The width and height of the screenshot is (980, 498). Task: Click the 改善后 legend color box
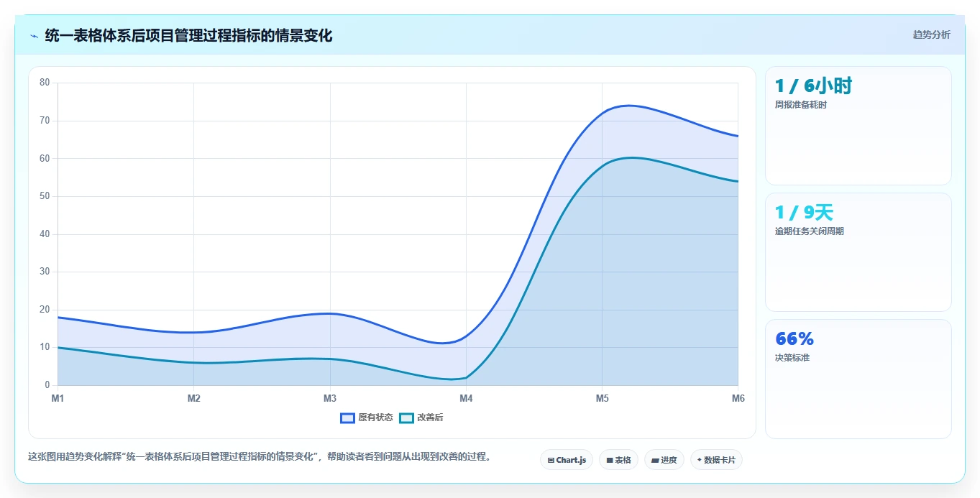(x=407, y=418)
